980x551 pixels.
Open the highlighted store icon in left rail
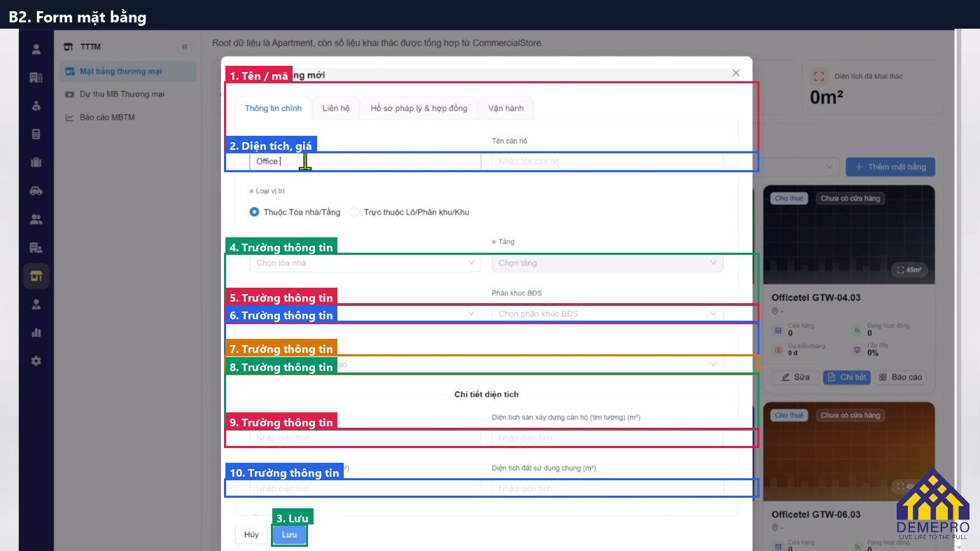36,276
